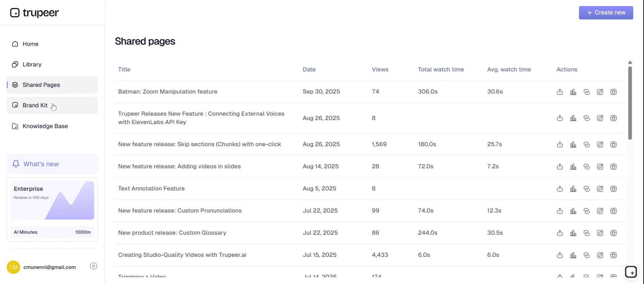Image resolution: width=644 pixels, height=284 pixels.
Task: Select Shared Pages in sidebar
Action: (52, 85)
